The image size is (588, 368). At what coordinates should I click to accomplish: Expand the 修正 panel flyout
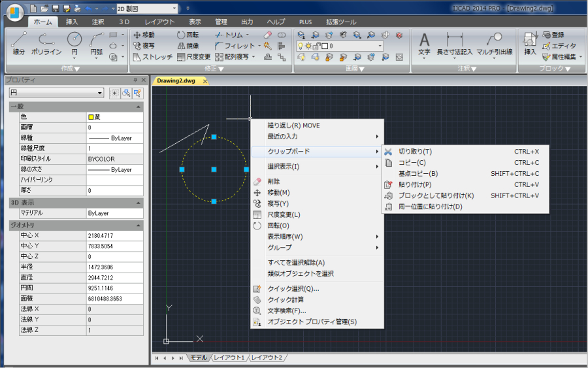point(214,69)
